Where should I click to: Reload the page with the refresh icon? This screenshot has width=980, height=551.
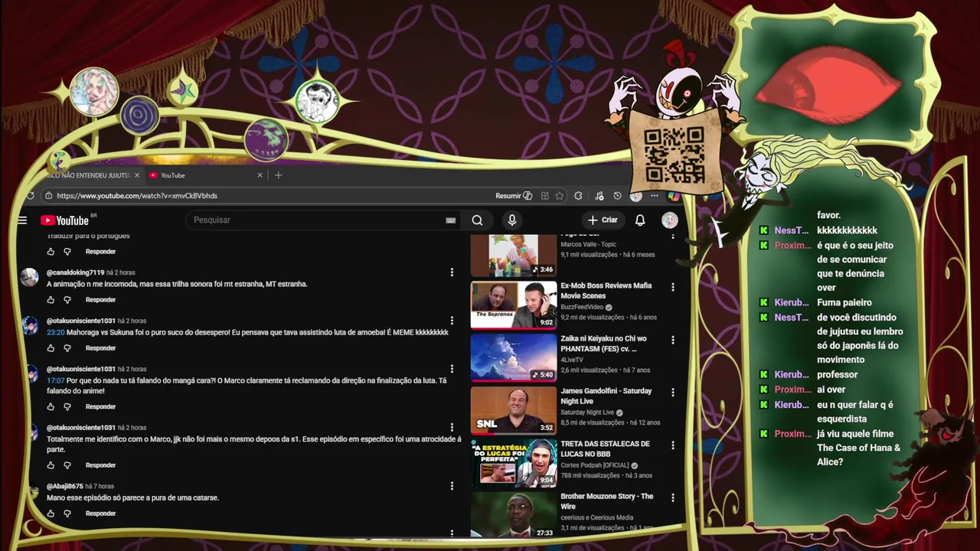(30, 196)
